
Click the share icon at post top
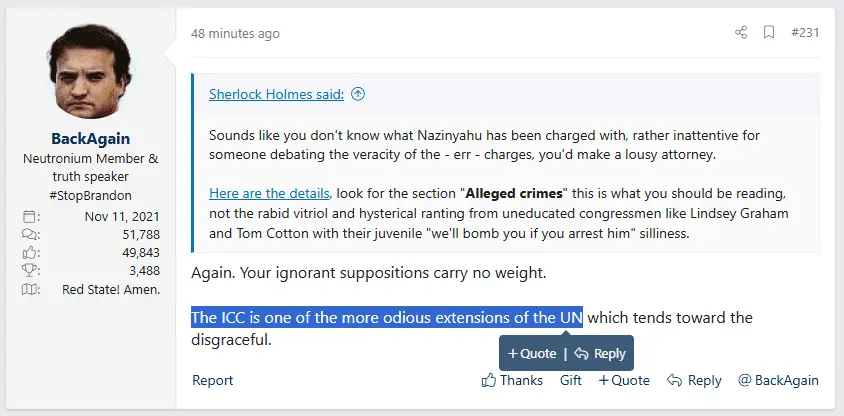[741, 32]
